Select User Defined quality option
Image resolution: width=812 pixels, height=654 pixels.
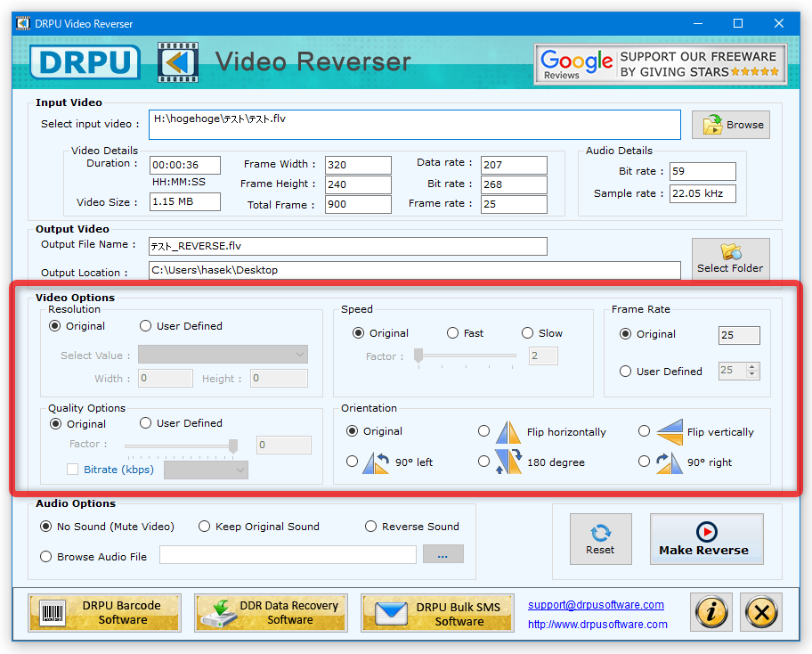[145, 423]
